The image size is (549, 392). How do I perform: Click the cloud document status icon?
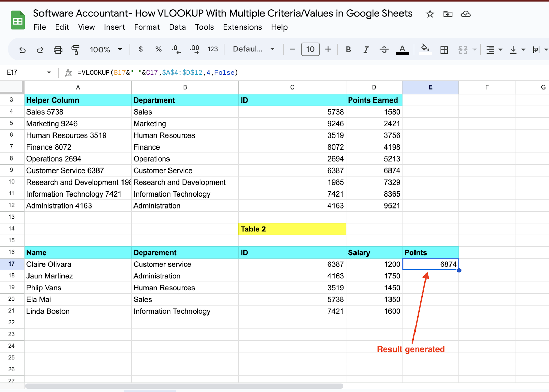pyautogui.click(x=466, y=14)
